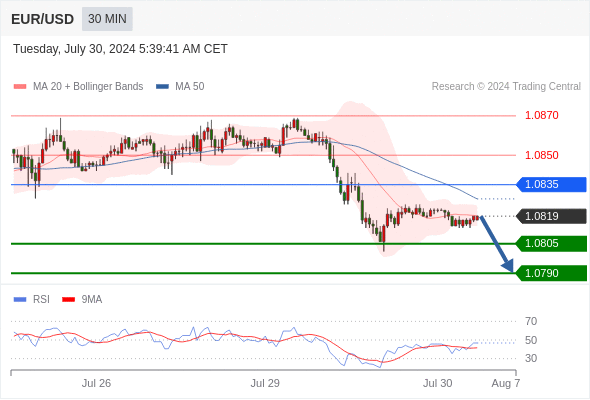Click the MA 50 legend swatch

pos(162,87)
